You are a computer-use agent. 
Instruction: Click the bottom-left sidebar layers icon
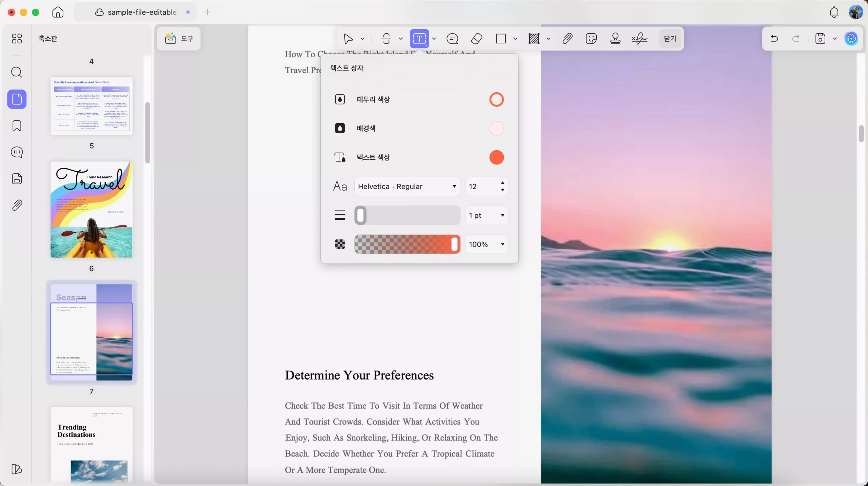(x=17, y=469)
